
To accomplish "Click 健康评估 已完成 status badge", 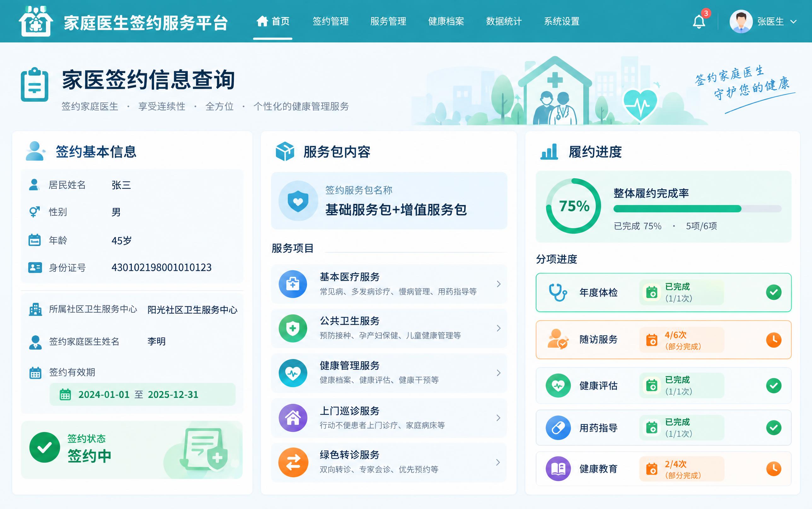I will (x=682, y=386).
